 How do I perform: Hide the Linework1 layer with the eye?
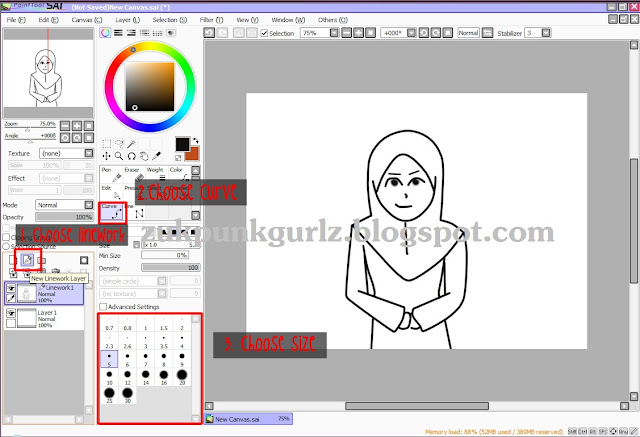[x=11, y=288]
